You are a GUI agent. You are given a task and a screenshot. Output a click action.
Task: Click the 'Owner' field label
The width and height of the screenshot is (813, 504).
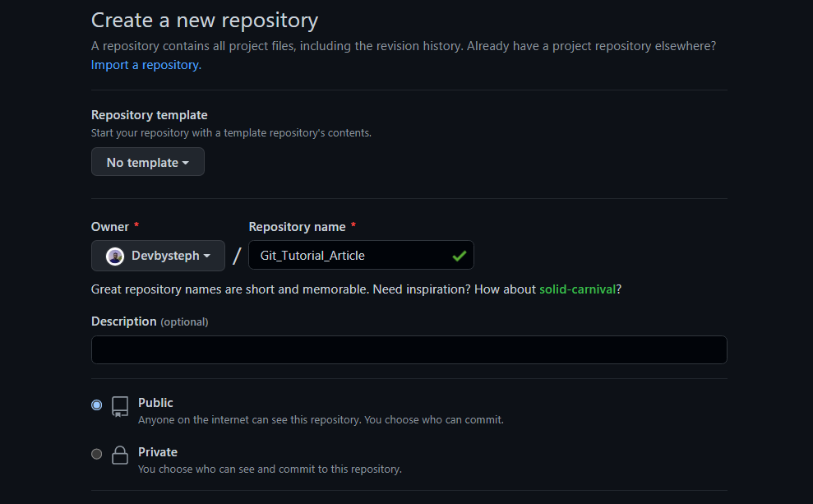point(110,227)
